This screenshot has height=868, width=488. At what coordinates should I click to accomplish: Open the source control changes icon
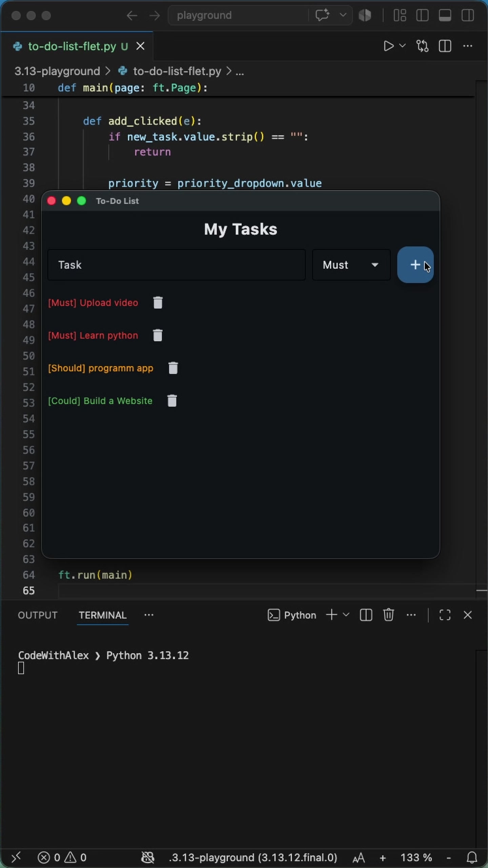(422, 46)
